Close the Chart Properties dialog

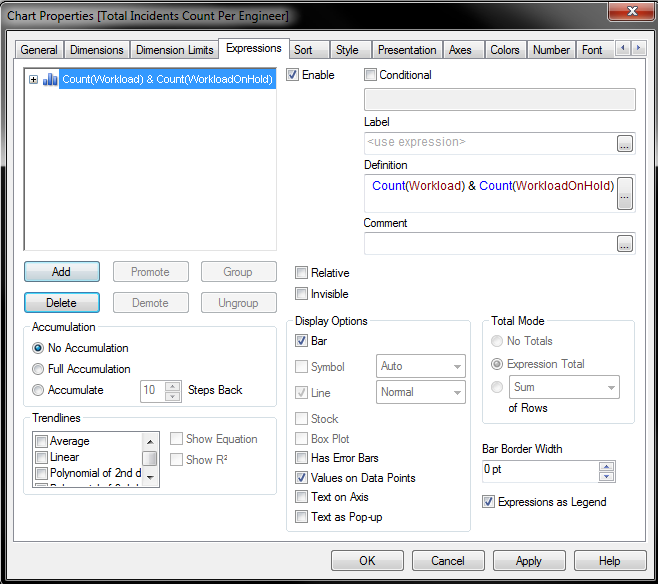point(632,10)
